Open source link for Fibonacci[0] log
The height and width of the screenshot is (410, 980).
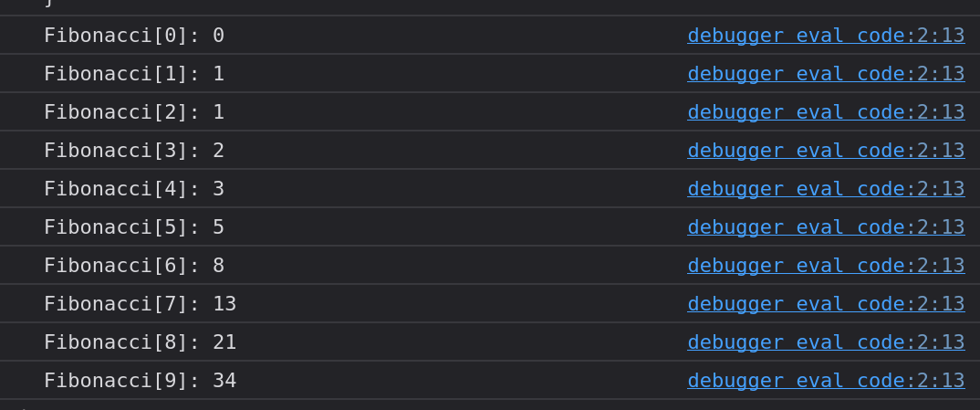(x=826, y=36)
